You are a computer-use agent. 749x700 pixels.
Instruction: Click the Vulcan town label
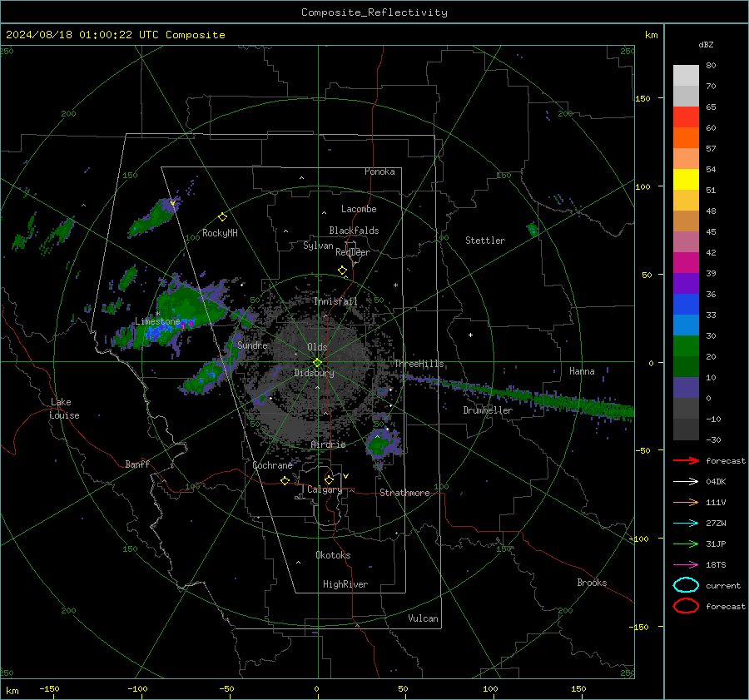pos(423,618)
